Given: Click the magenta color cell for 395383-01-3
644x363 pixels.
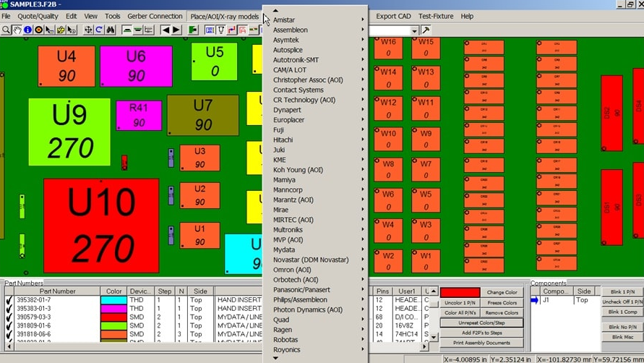Looking at the screenshot, I should tap(113, 308).
